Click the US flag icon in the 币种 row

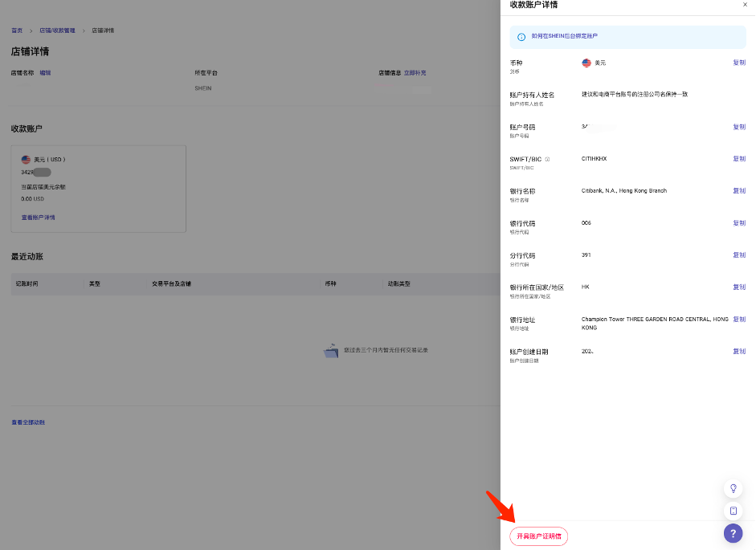pyautogui.click(x=586, y=63)
